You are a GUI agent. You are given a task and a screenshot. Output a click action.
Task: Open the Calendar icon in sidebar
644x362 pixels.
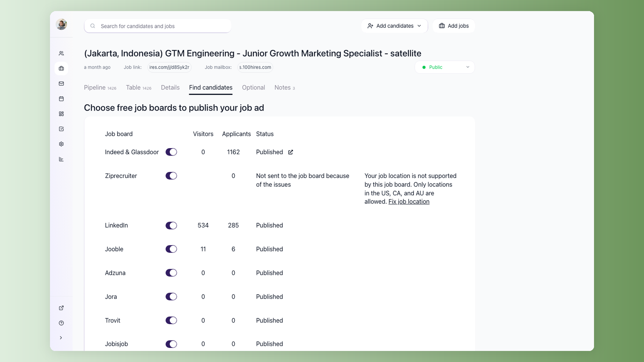coord(61,99)
